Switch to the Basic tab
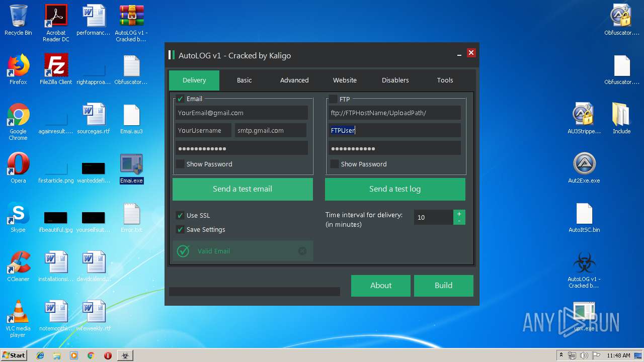The width and height of the screenshot is (644, 362). tap(245, 80)
